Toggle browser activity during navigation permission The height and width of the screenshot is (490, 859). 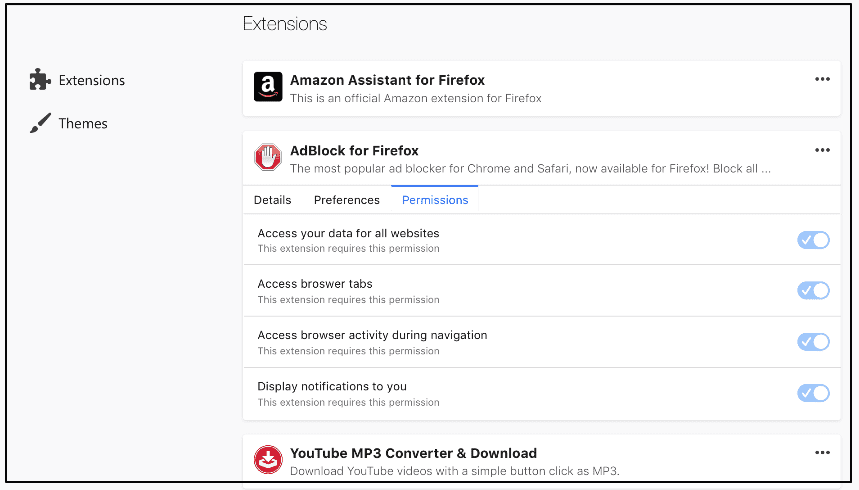point(813,342)
